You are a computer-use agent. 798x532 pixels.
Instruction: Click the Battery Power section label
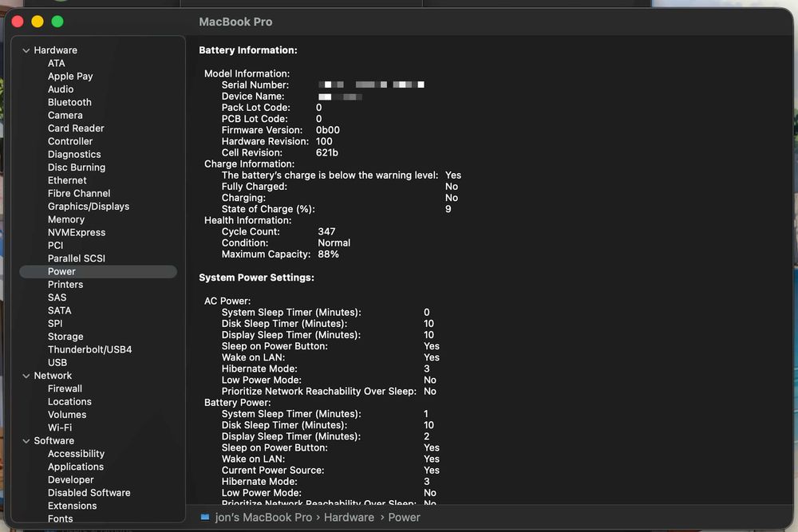point(238,403)
